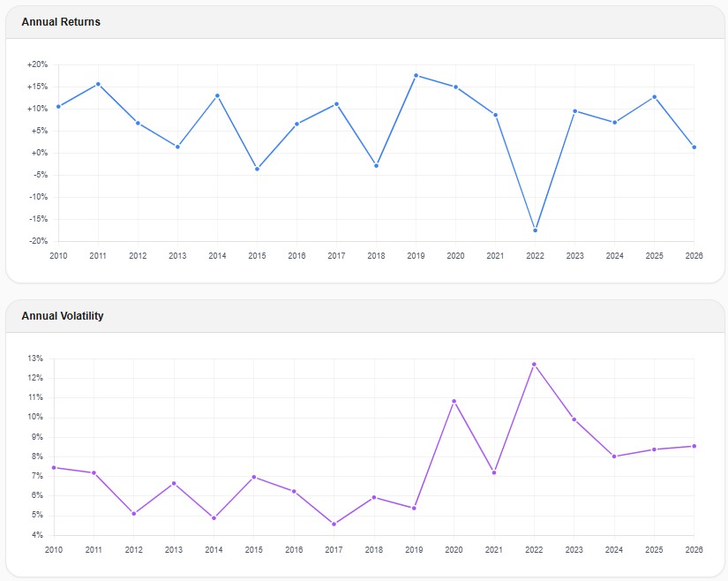The image size is (728, 581).
Task: Select the 2014 data point on Annual Returns
Action: coord(217,94)
